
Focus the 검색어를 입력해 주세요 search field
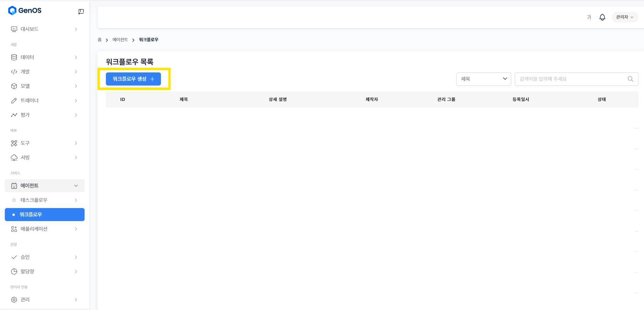click(571, 79)
